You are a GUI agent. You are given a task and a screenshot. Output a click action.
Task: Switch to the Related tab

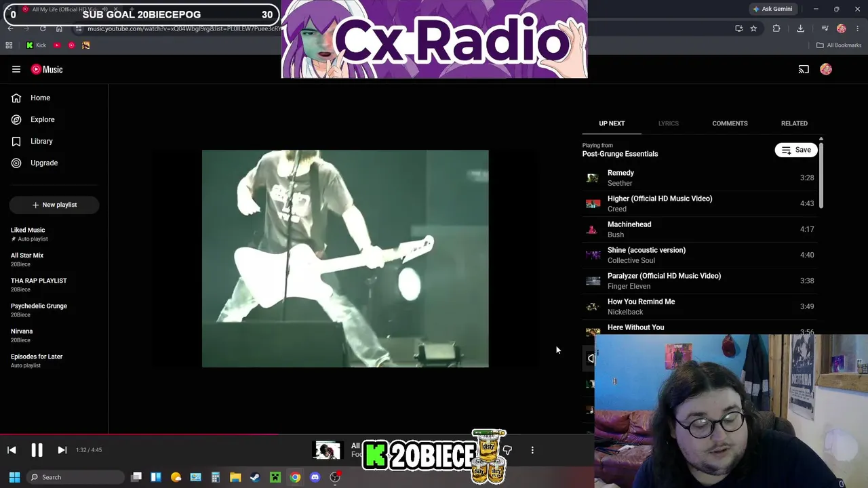click(794, 123)
